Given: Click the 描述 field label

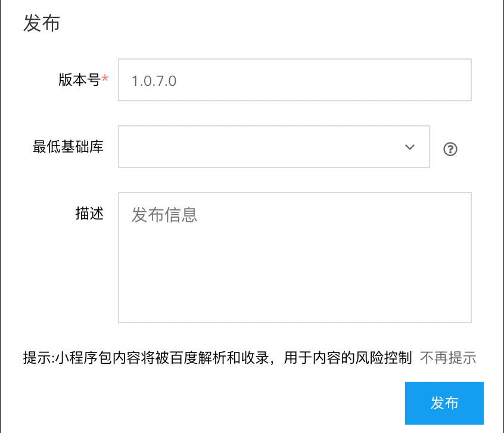Looking at the screenshot, I should (x=89, y=214).
